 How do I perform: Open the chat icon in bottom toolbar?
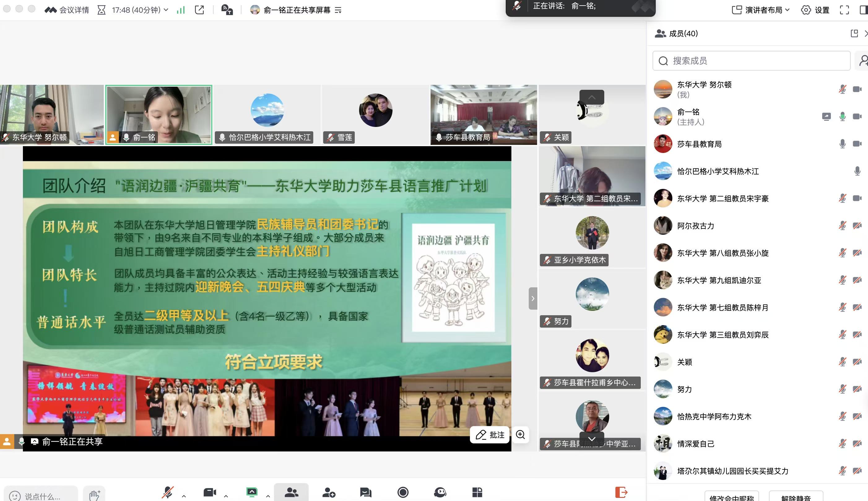point(366,492)
